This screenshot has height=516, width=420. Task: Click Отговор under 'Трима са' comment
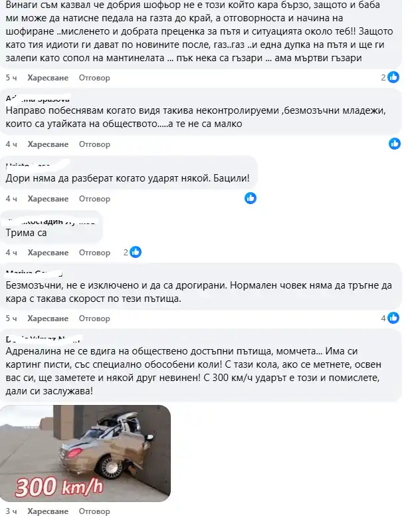(94, 253)
